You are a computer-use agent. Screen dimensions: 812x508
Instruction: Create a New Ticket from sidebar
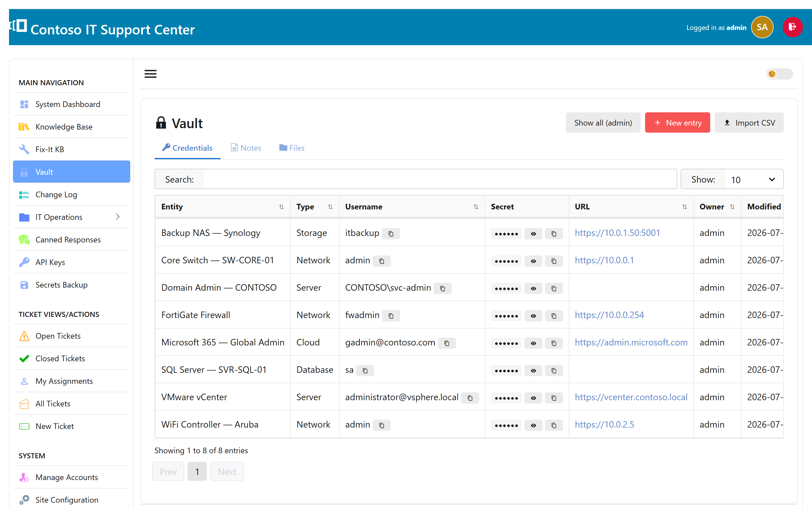71,426
